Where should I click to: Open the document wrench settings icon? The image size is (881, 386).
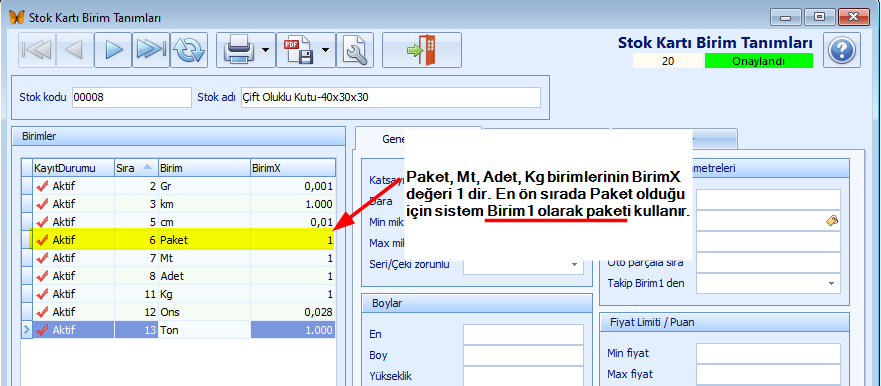click(x=355, y=50)
